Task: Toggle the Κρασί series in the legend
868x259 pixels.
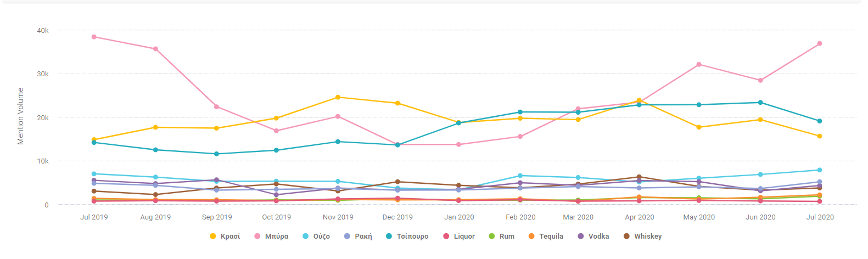Action: tap(230, 237)
